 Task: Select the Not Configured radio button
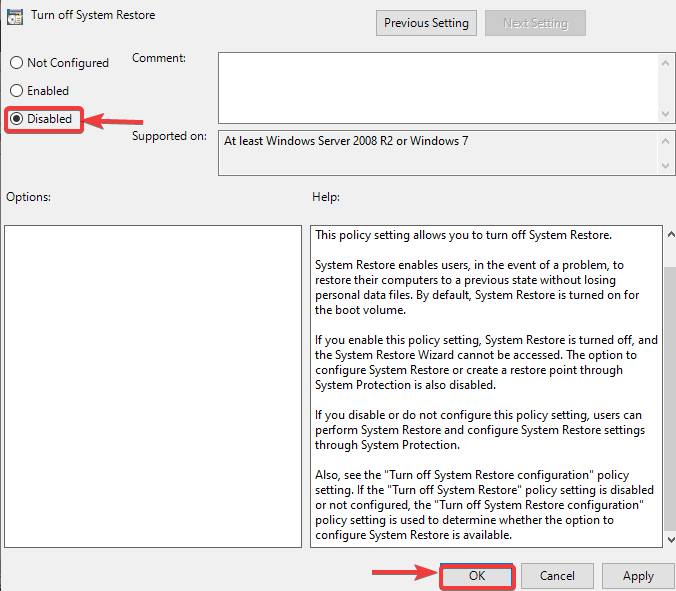point(16,63)
